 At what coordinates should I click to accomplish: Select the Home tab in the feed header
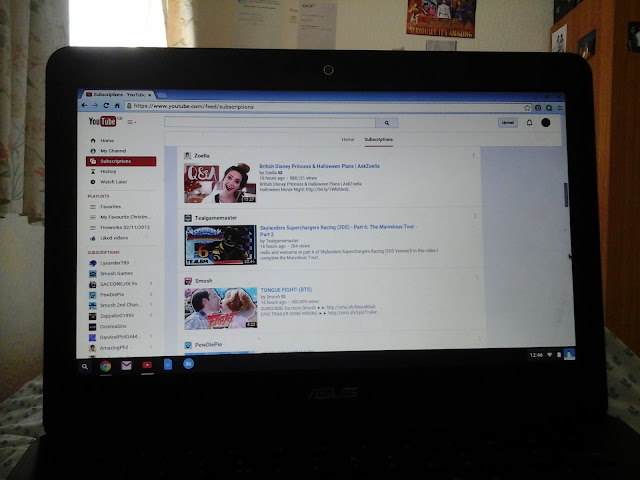[x=348, y=139]
